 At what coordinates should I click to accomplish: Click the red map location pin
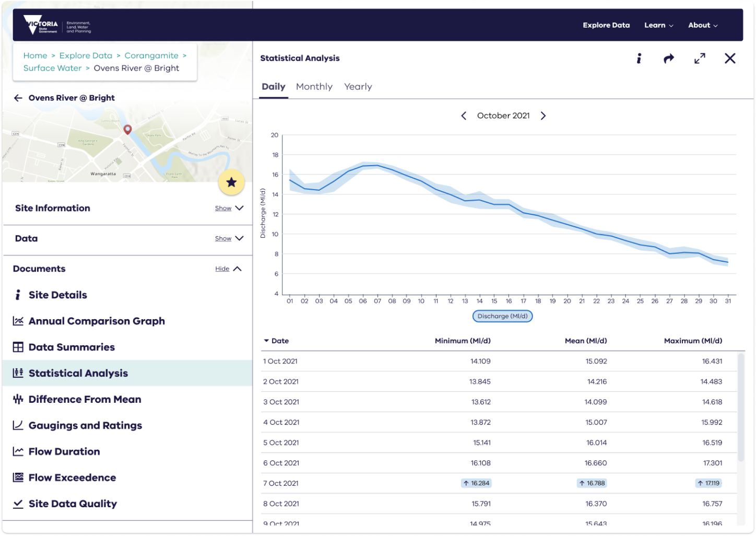(127, 129)
